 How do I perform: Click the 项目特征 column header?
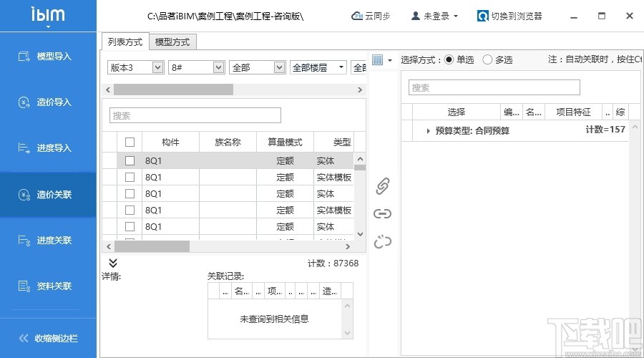click(x=573, y=112)
